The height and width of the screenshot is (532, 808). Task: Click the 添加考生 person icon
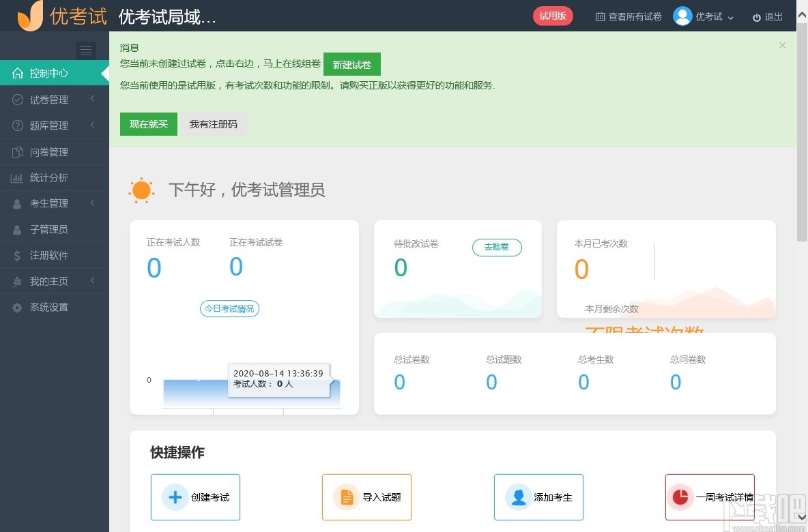518,497
